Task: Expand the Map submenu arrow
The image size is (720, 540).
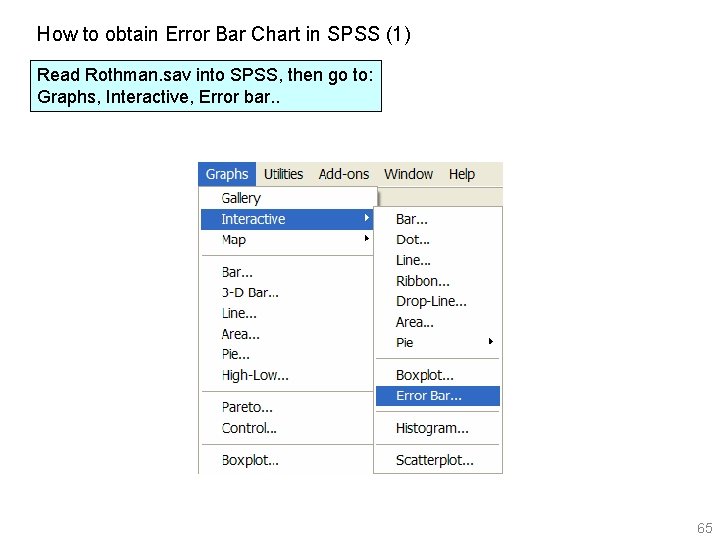Action: pos(366,238)
